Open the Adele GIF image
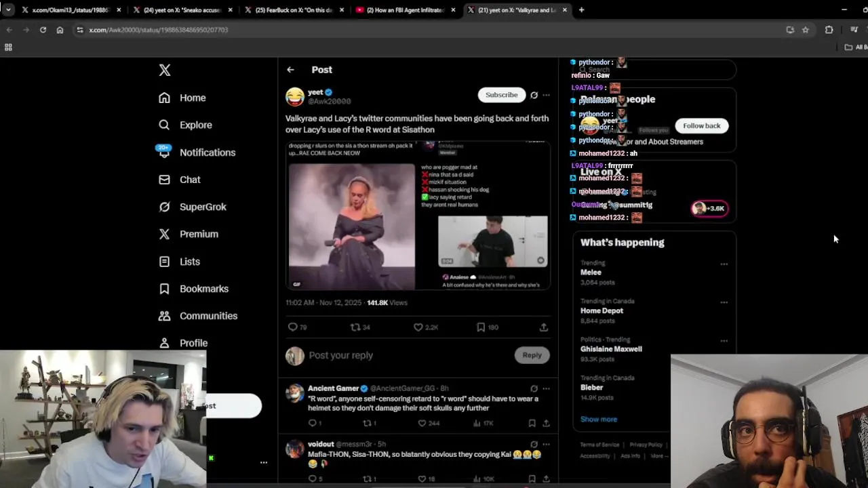The image size is (868, 488). (351, 226)
